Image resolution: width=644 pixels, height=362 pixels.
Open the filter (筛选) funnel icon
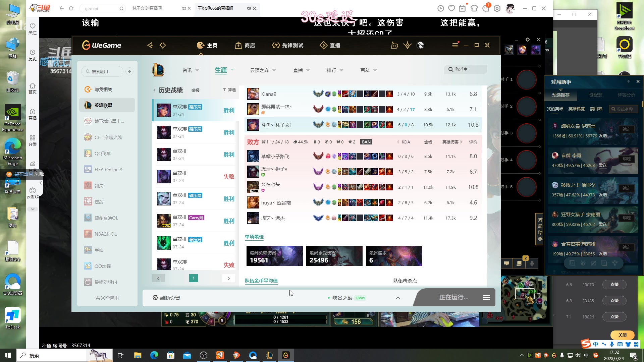pos(224,90)
